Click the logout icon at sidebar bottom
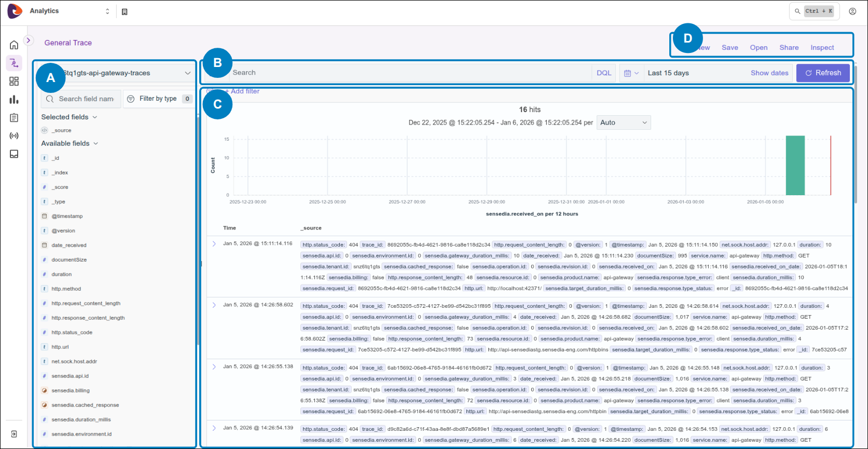The width and height of the screenshot is (868, 449). pyautogui.click(x=14, y=434)
